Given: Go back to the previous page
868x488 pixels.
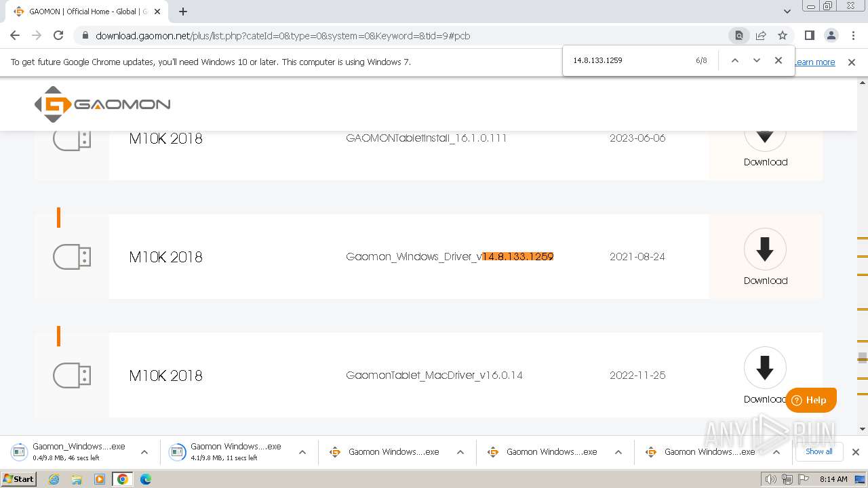Looking at the screenshot, I should point(15,35).
